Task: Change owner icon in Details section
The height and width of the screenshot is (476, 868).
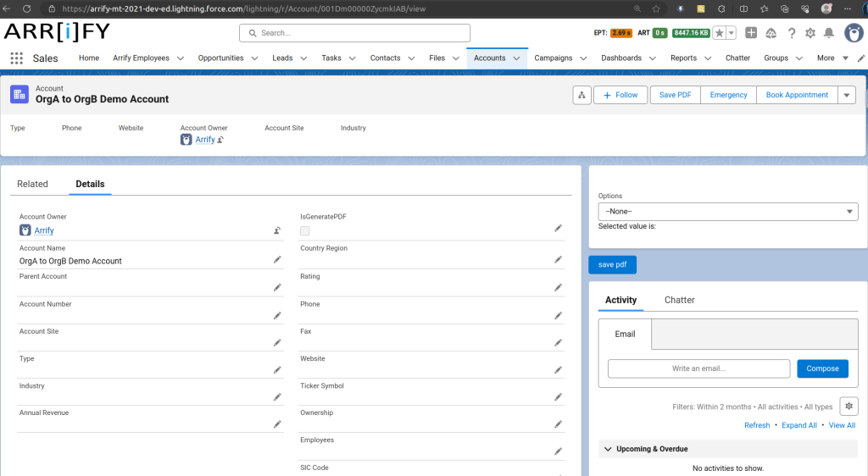Action: coord(277,230)
